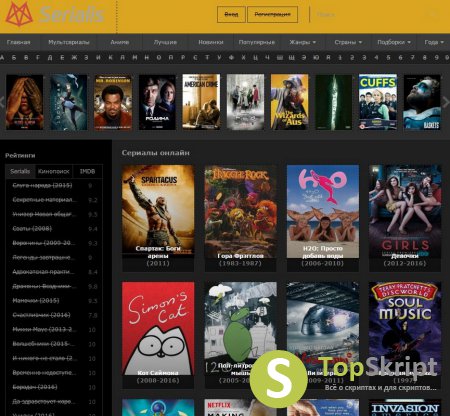Image resolution: width=450 pixels, height=416 pixels.
Task: Expand the Подборки dropdown
Action: (x=394, y=42)
